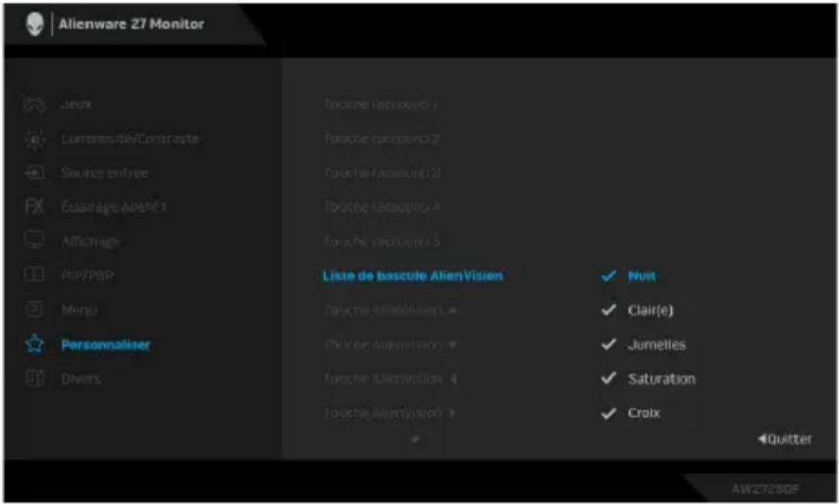839x504 pixels.
Task: Select Touche AlienVision left-arrow option
Action: pos(391,378)
